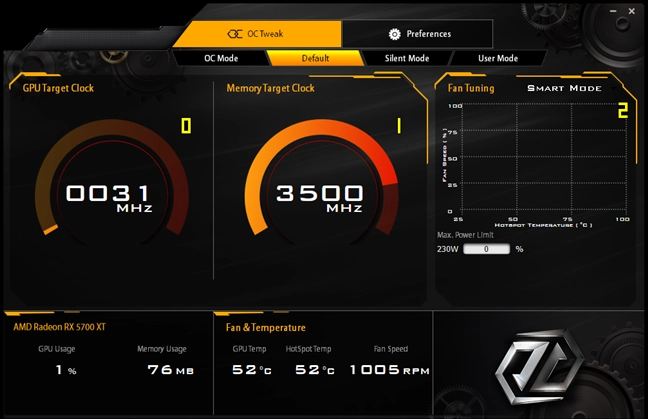Select OC Mode profile
Viewport: 648px width, 419px height.
tap(221, 58)
